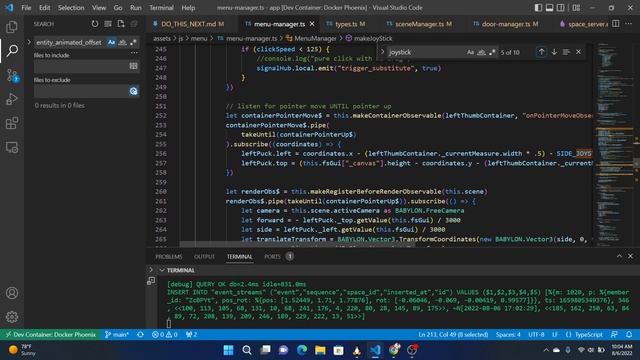The width and height of the screenshot is (640, 360).
Task: Open the Accounts icon in activity bar
Action: [12, 293]
